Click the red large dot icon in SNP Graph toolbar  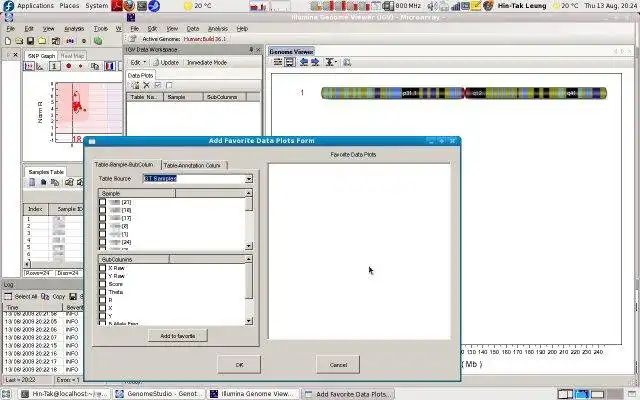coord(69,66)
